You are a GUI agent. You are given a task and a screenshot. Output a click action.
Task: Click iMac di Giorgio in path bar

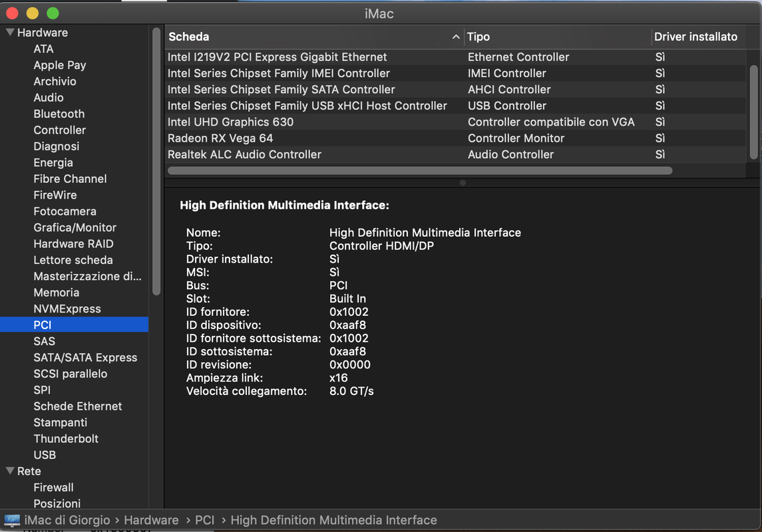coord(67,520)
